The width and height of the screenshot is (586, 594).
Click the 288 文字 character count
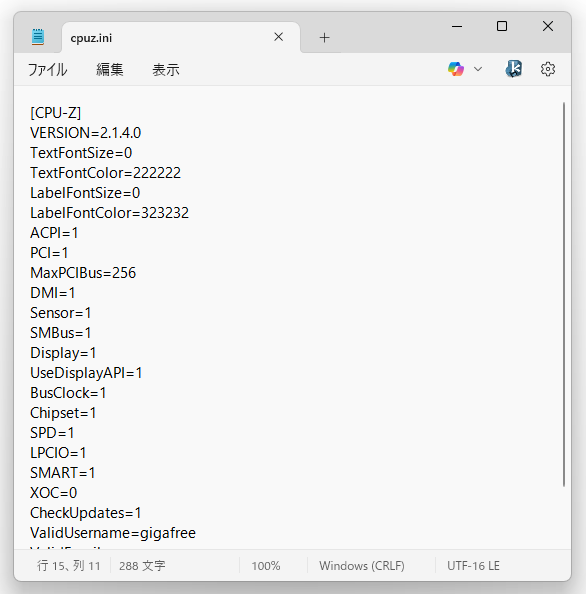tap(142, 566)
